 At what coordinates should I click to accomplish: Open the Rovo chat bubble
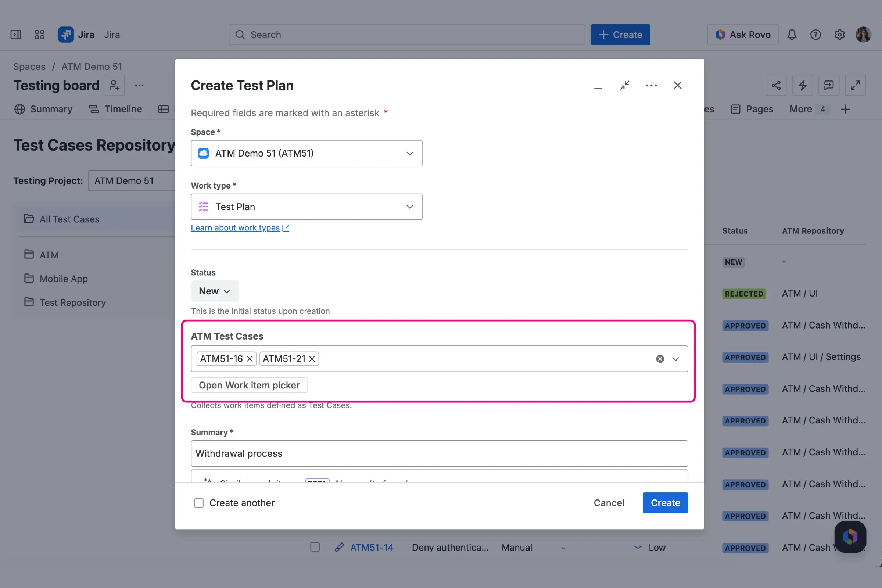[850, 537]
